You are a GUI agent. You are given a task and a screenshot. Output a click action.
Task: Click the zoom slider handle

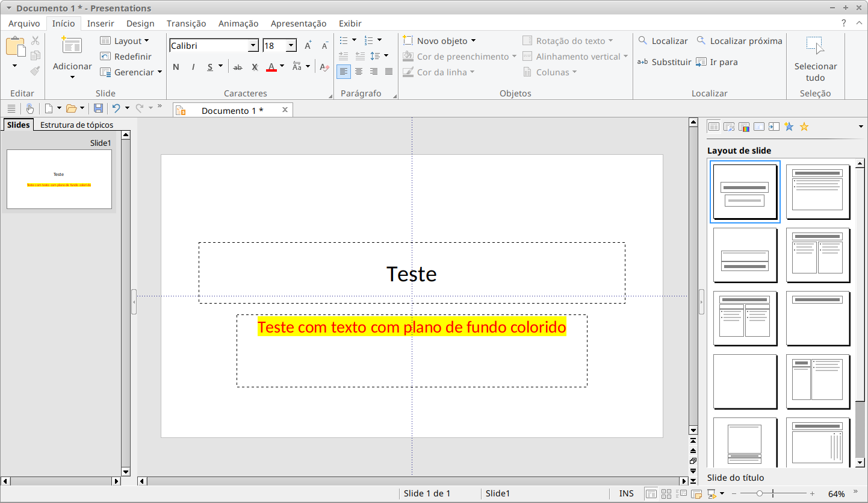760,494
